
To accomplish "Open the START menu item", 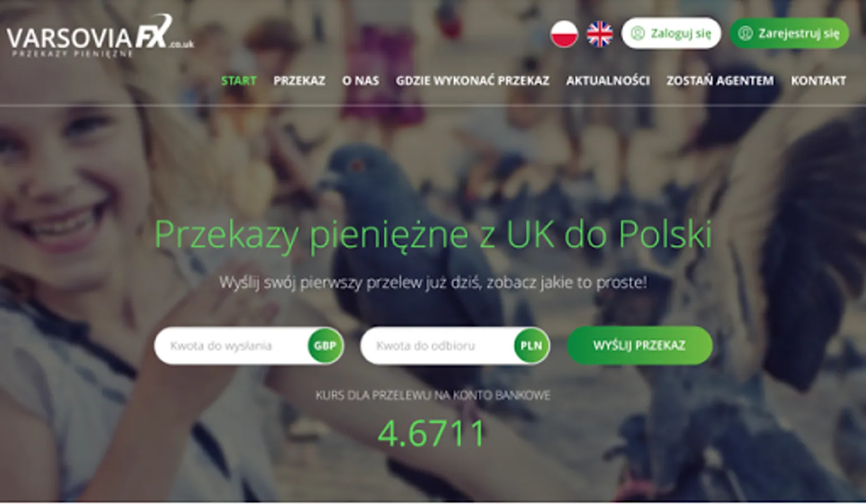I will pyautogui.click(x=239, y=81).
